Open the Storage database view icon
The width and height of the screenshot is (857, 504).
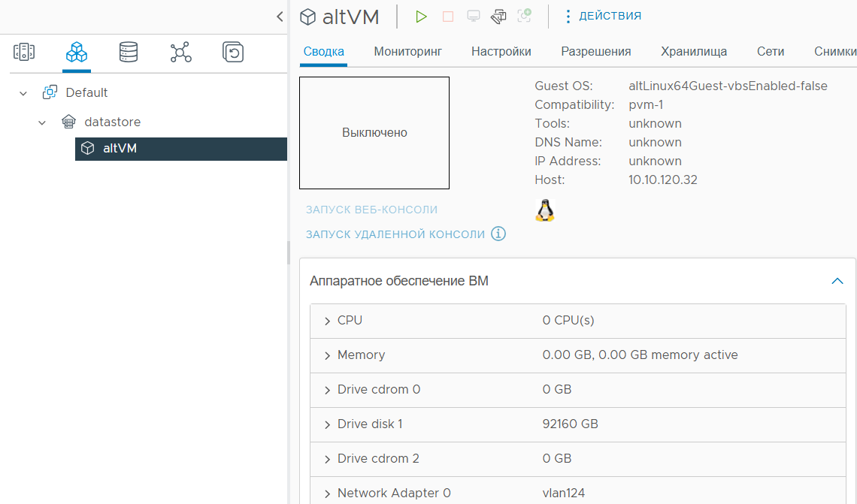point(129,52)
